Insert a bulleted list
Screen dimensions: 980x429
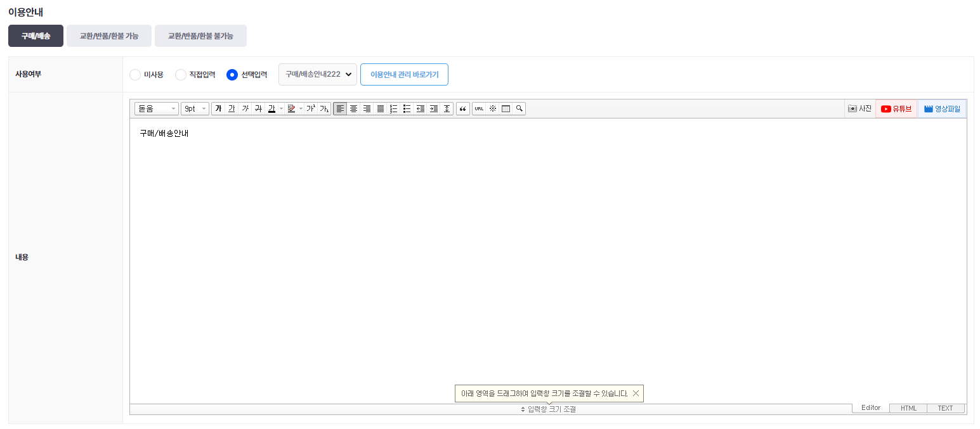point(407,108)
